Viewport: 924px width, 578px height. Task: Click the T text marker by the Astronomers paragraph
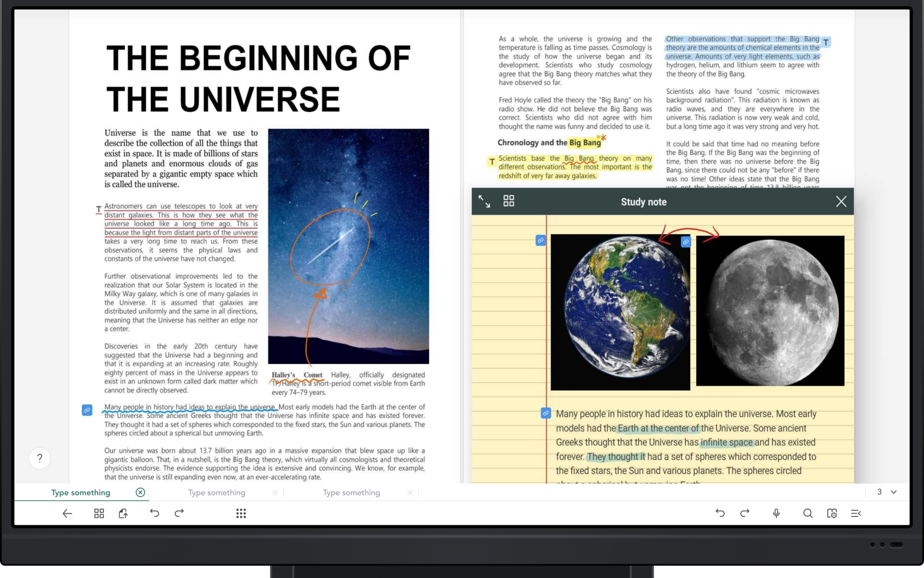click(x=98, y=209)
